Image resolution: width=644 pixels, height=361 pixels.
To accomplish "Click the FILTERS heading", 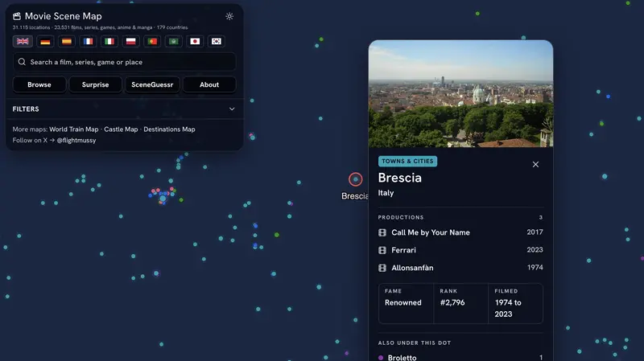I will pos(26,109).
